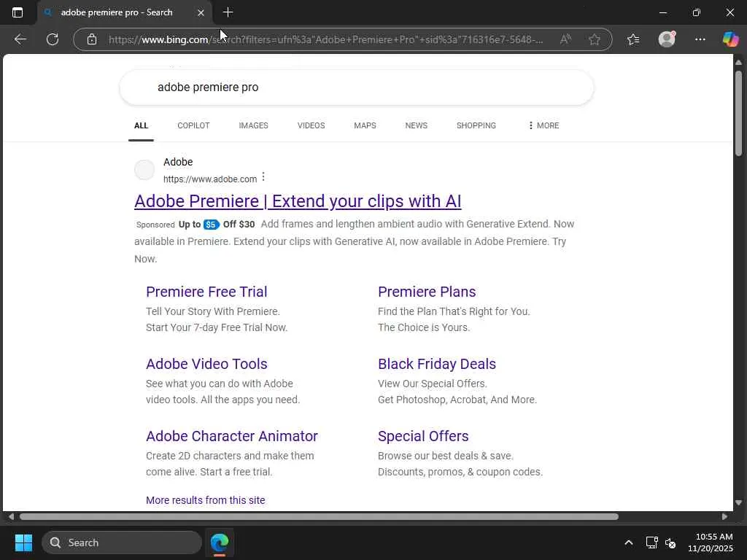Click the browser back arrow

tap(20, 39)
